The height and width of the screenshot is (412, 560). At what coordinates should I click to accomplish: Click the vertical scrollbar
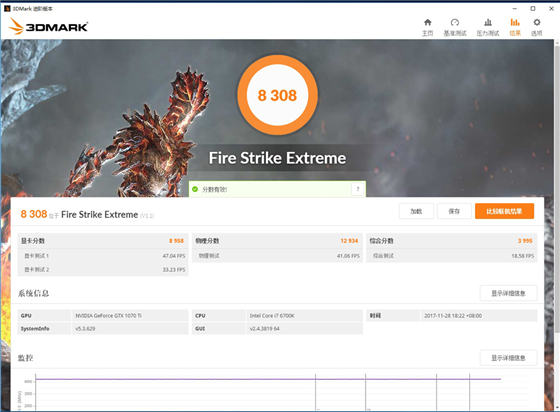(x=557, y=189)
